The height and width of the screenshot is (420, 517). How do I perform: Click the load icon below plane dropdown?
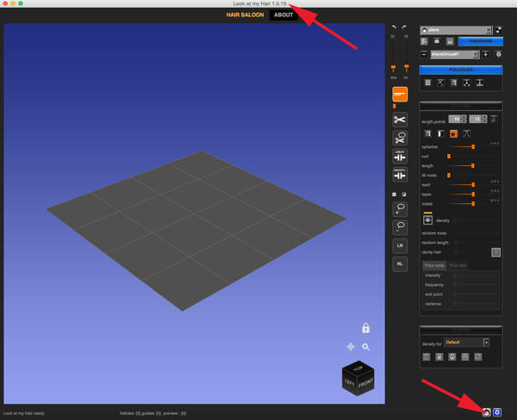pos(424,41)
